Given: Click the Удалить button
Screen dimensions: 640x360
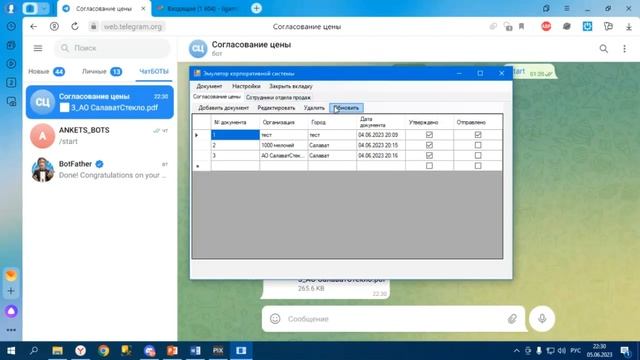Looking at the screenshot, I should point(314,108).
